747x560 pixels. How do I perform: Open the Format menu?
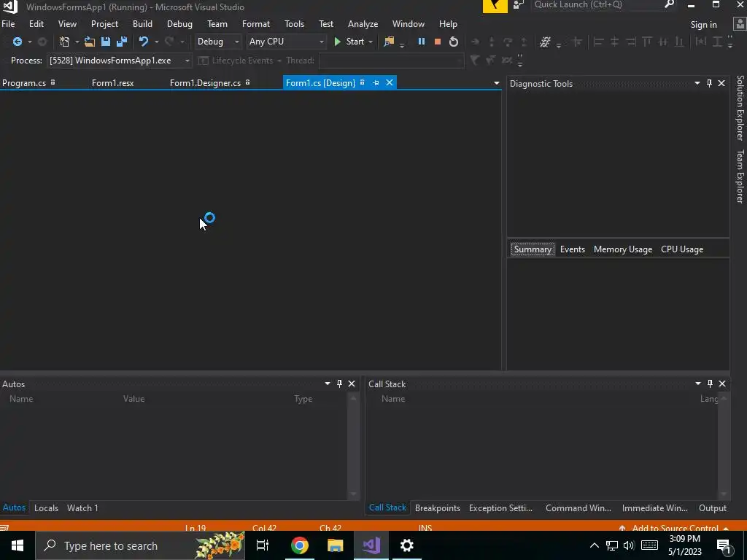pyautogui.click(x=256, y=24)
